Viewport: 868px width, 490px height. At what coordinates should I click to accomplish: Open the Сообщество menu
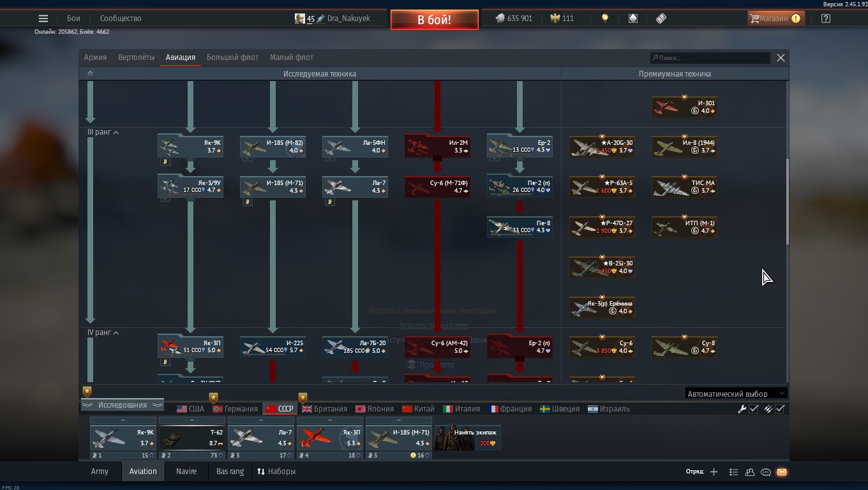(x=121, y=19)
